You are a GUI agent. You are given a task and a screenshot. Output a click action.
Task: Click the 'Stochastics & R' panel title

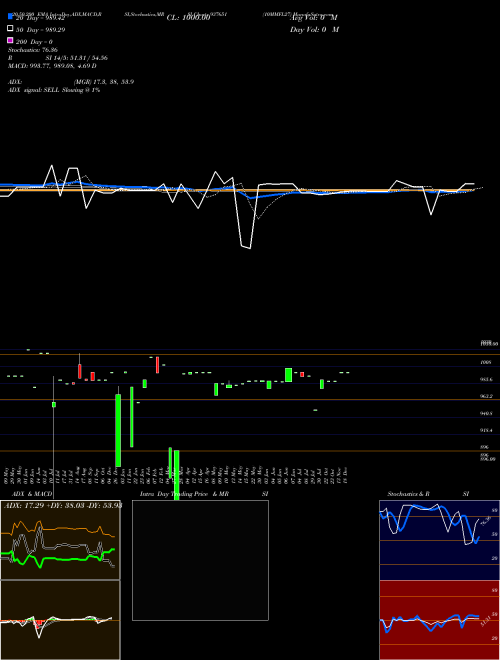point(408,494)
